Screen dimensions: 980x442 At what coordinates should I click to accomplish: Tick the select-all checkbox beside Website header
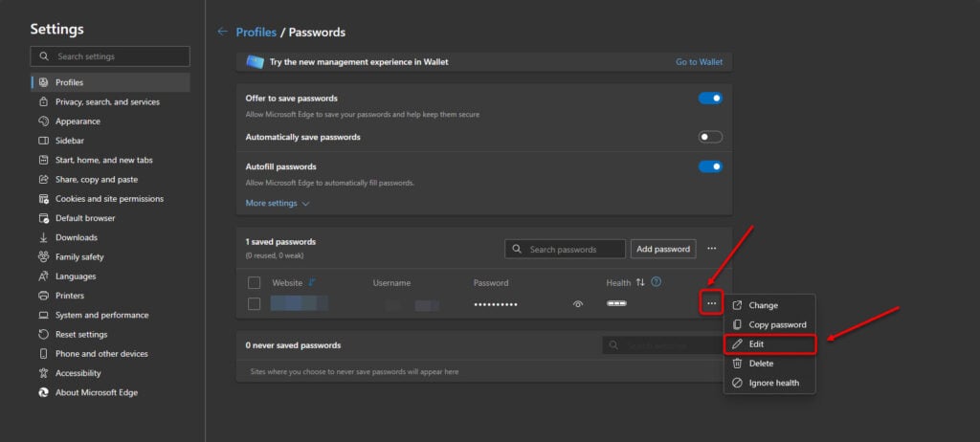pyautogui.click(x=254, y=283)
